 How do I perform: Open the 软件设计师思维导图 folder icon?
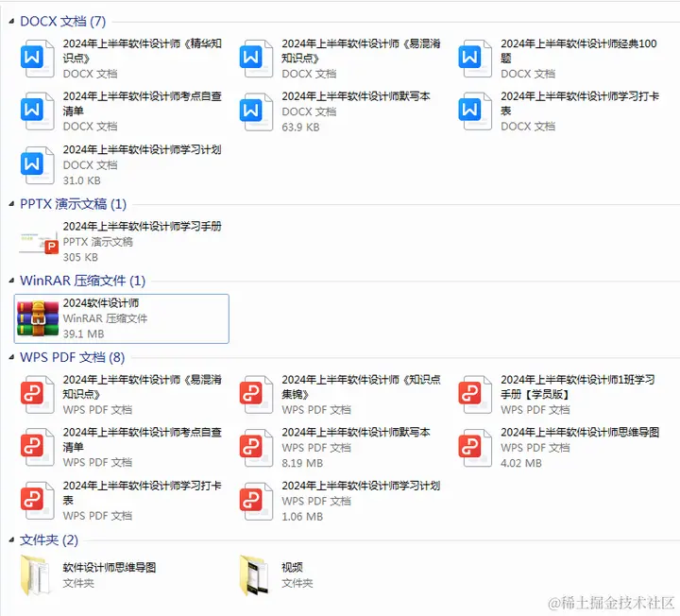tap(35, 575)
